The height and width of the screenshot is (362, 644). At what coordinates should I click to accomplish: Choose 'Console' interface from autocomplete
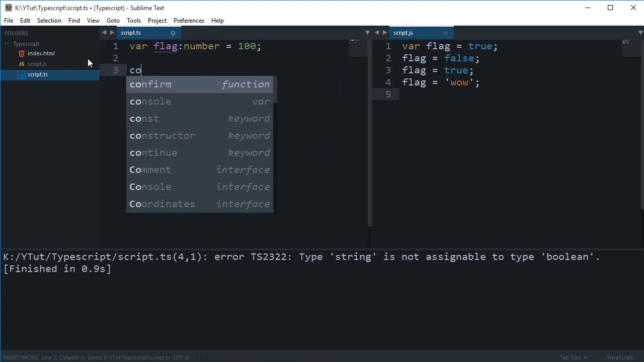click(200, 187)
